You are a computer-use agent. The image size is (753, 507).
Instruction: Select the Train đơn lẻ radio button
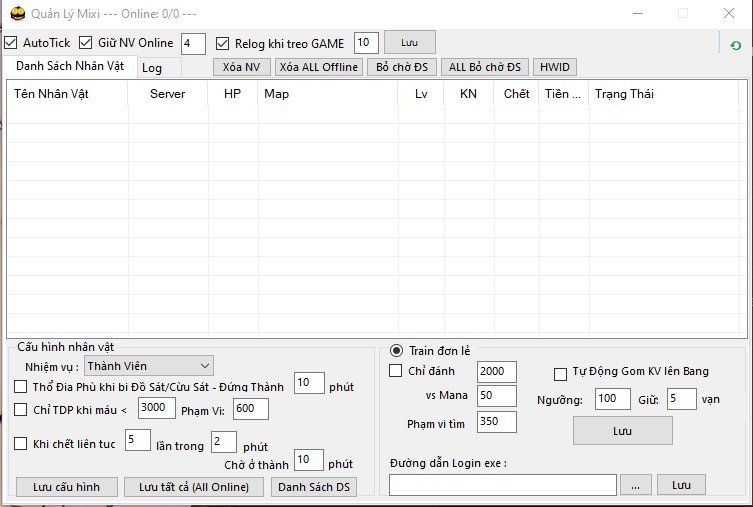click(396, 350)
